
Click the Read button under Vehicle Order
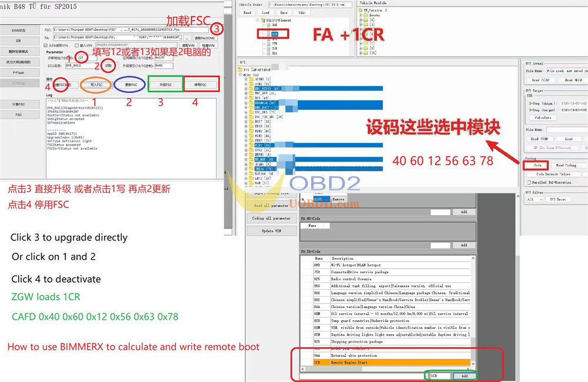click(x=248, y=13)
